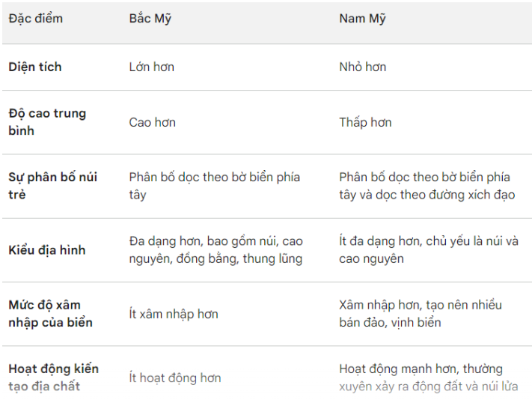Select the 'Diện tích' row label
Viewport: 532px width, 400px height.
(35, 67)
